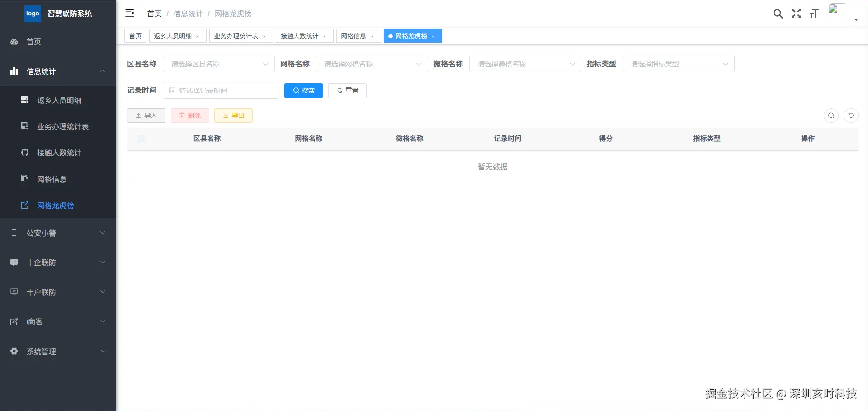Click the table icon beside 返乡人员明细
This screenshot has height=411, width=868.
coord(25,100)
